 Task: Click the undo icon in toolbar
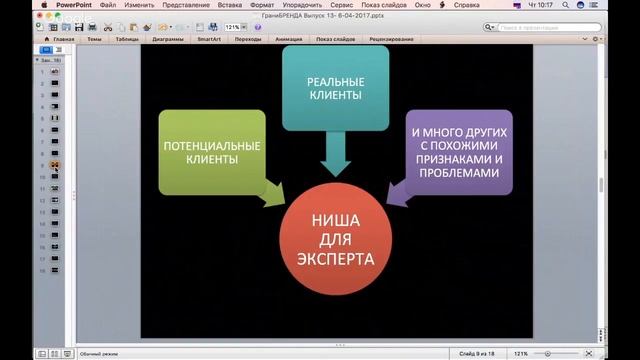(162, 27)
